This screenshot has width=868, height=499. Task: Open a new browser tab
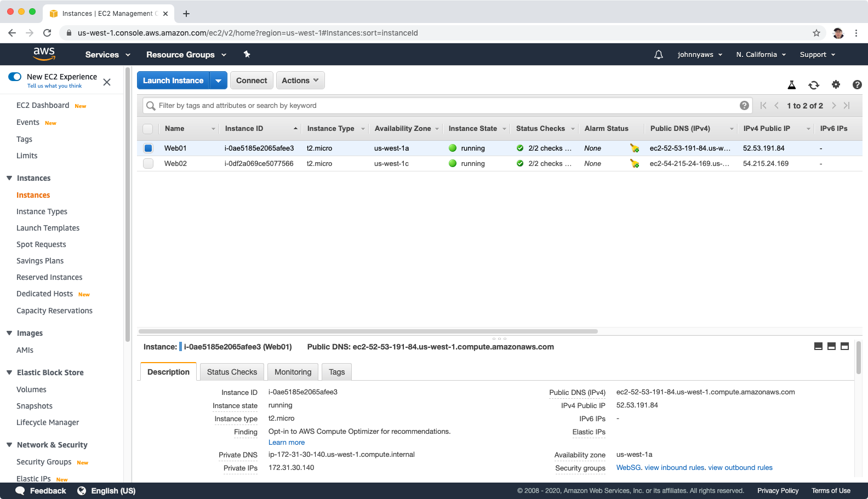point(186,14)
